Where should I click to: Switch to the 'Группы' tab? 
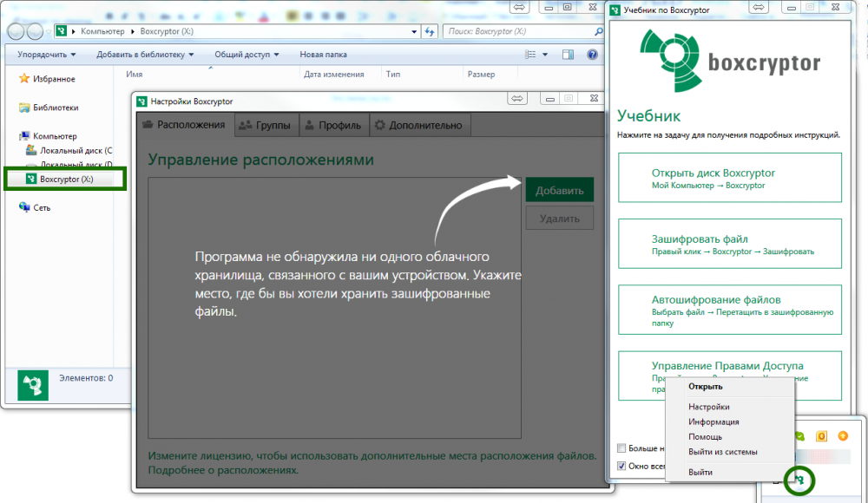[x=266, y=125]
